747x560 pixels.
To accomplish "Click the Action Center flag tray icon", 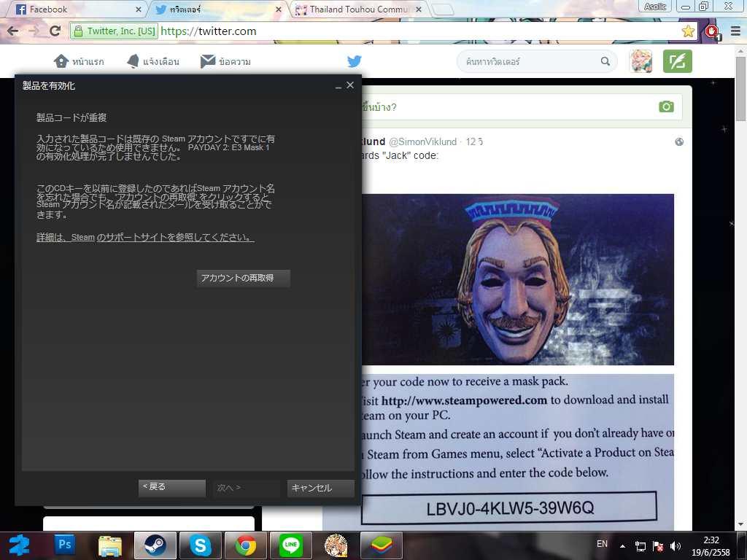I will [x=658, y=546].
